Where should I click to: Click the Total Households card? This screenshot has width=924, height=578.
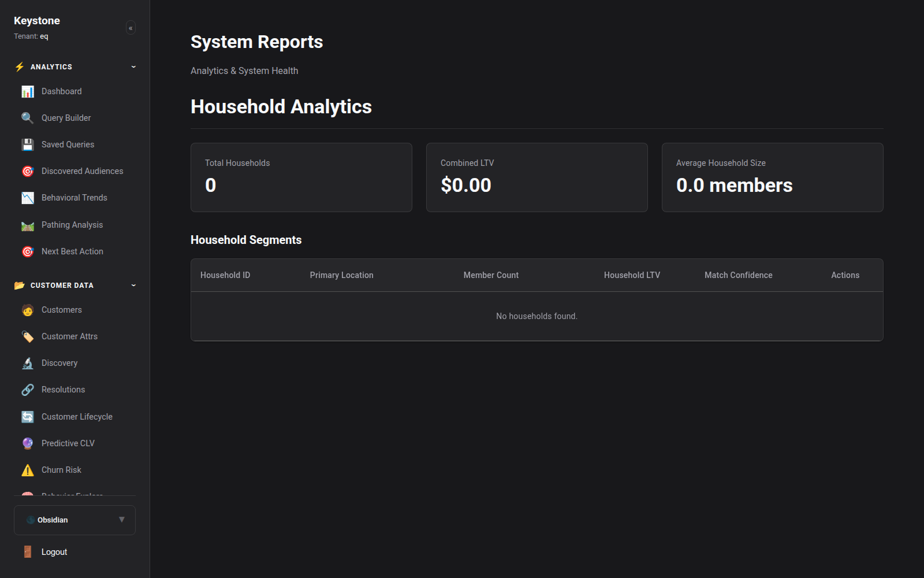coord(301,177)
